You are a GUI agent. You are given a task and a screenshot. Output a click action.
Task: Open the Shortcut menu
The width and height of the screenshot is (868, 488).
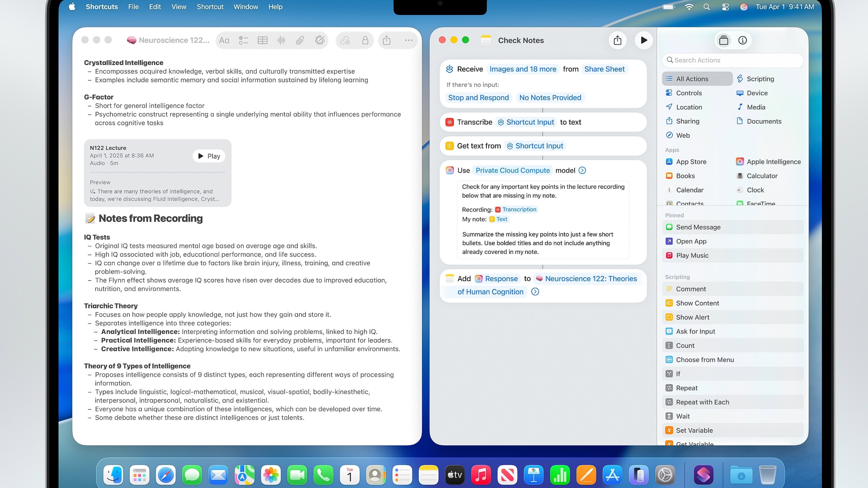tap(210, 7)
